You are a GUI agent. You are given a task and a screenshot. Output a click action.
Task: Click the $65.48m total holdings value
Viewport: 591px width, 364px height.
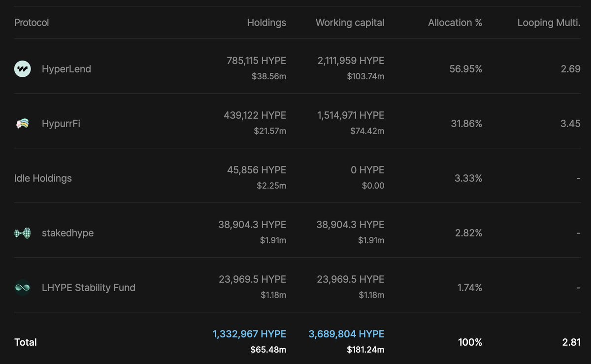pos(268,350)
